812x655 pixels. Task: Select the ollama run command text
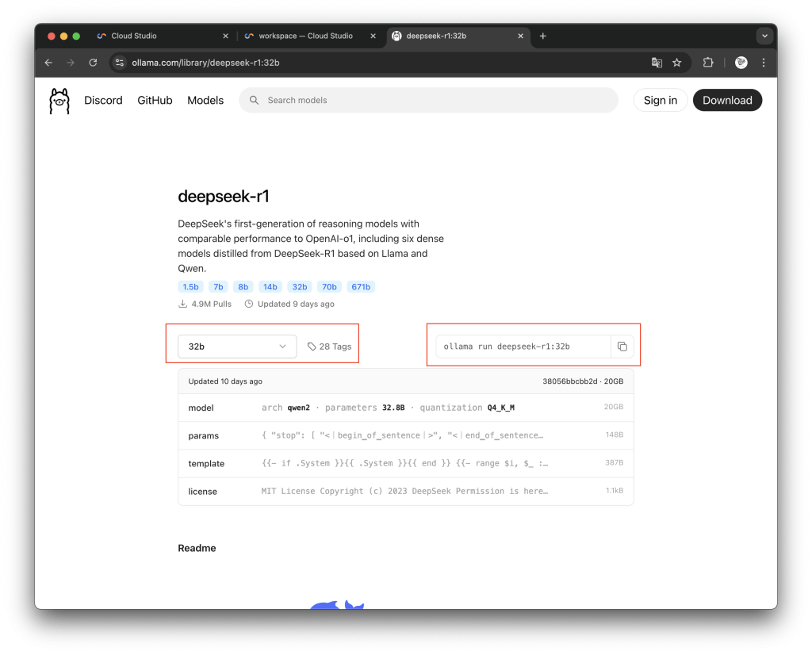pos(507,347)
